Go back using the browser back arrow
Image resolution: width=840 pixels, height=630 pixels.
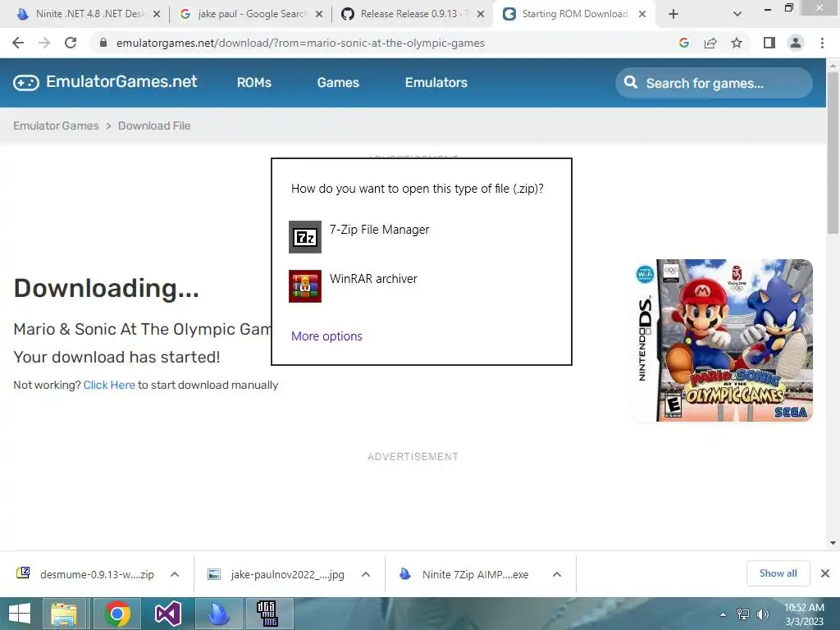pyautogui.click(x=18, y=43)
